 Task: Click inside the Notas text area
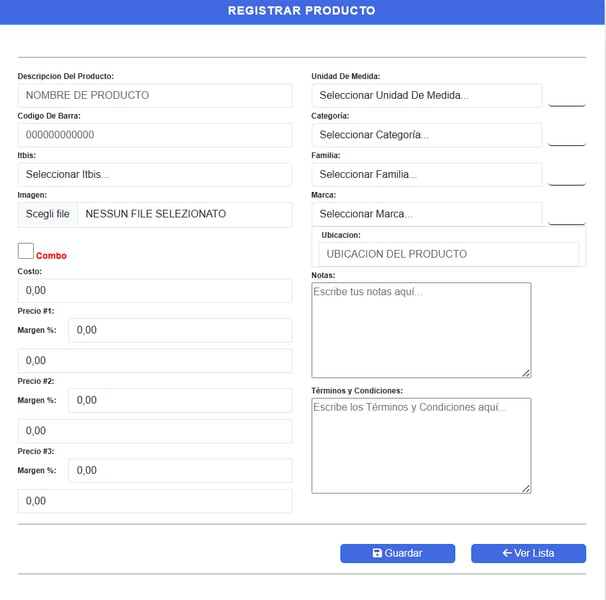[421, 330]
